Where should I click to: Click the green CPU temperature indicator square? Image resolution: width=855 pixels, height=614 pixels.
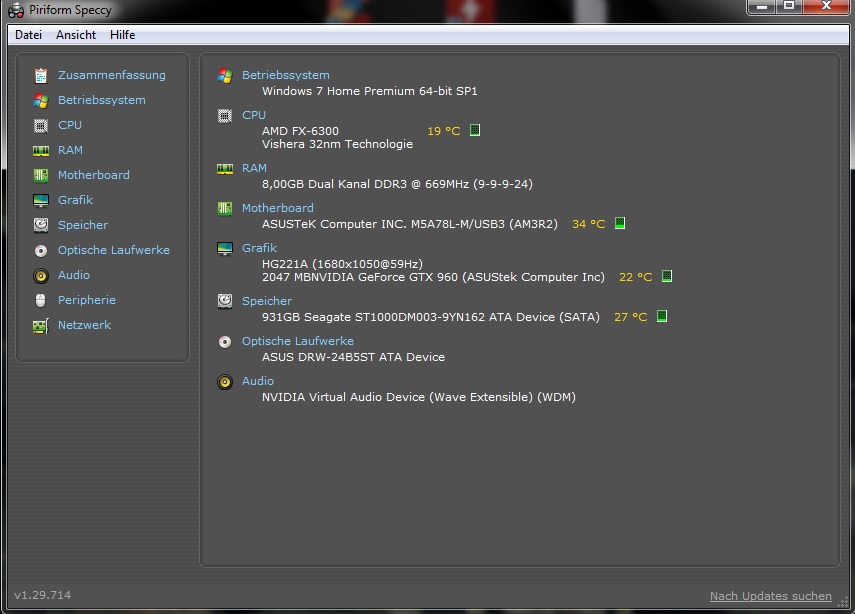click(x=475, y=130)
